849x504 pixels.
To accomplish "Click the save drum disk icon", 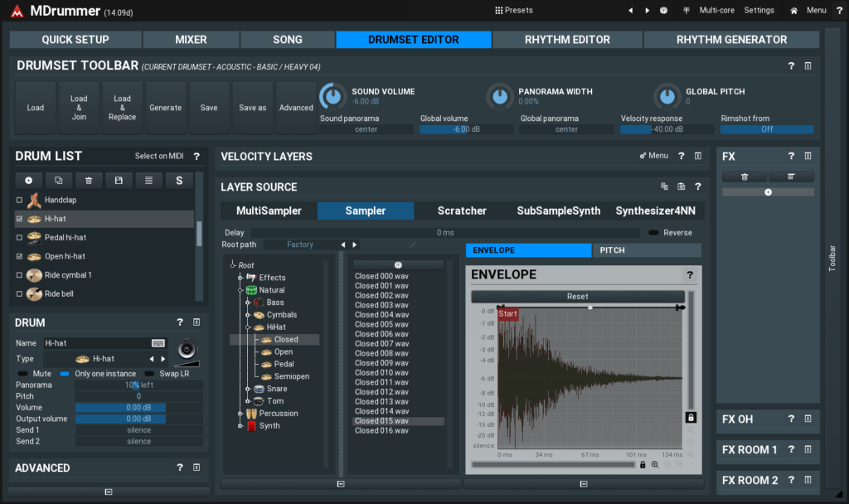I will click(x=119, y=180).
